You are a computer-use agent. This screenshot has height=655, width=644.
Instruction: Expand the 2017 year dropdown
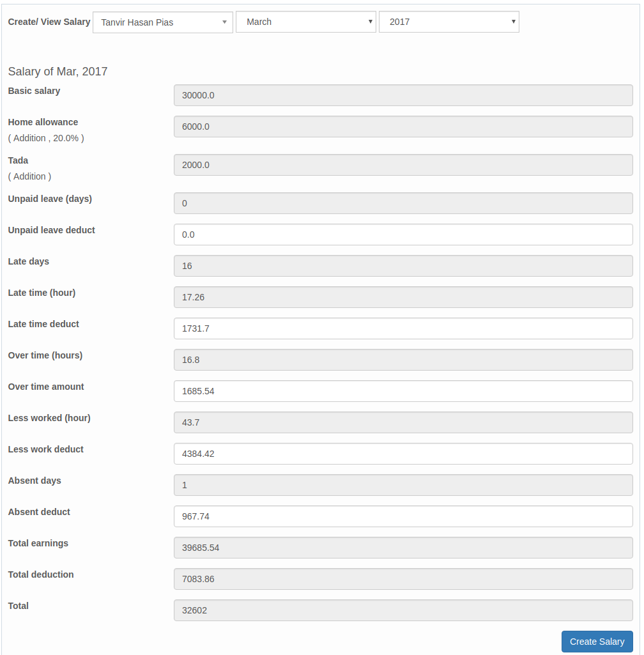[x=448, y=22]
